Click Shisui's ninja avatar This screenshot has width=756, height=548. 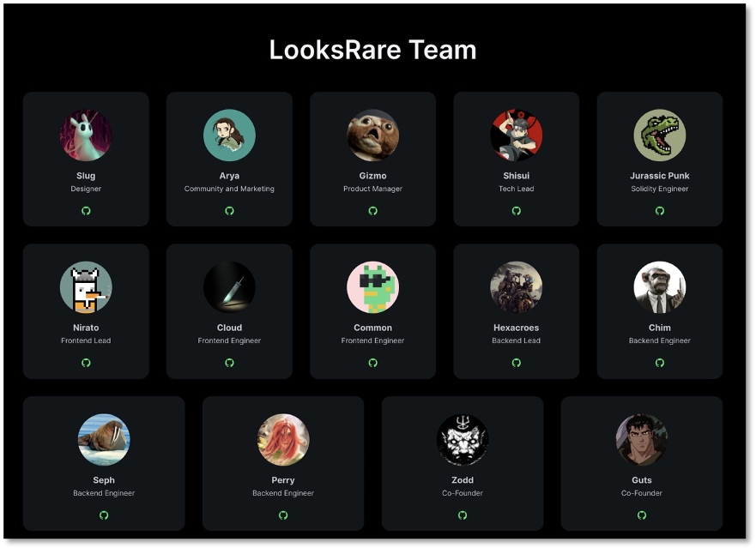pyautogui.click(x=517, y=135)
